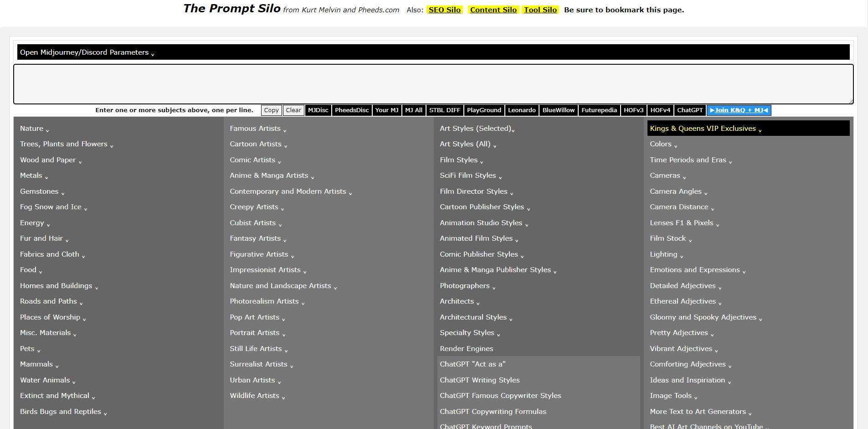The image size is (868, 429).
Task: Expand the Camera Angles options
Action: [x=678, y=191]
